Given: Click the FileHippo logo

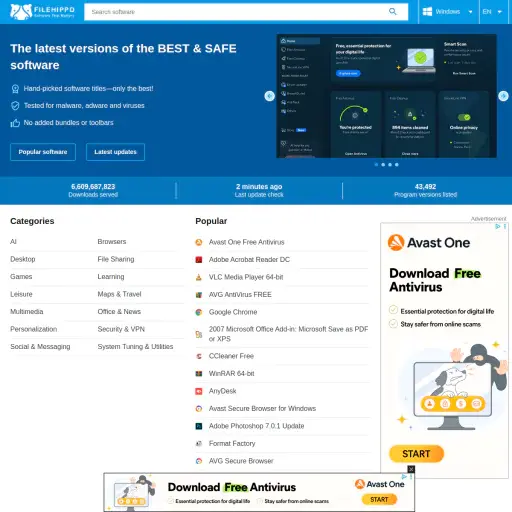Looking at the screenshot, I should (42, 12).
